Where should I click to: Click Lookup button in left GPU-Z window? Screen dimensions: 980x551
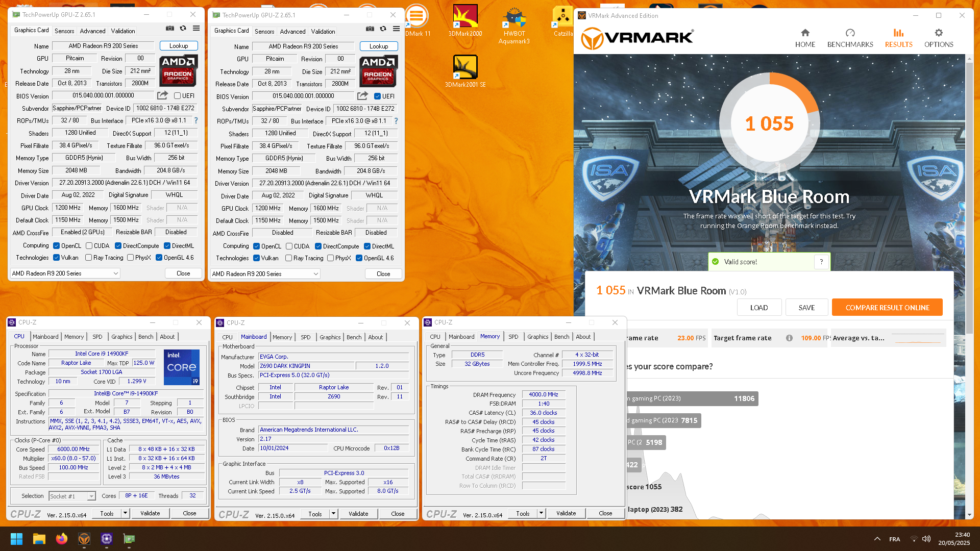click(x=179, y=46)
